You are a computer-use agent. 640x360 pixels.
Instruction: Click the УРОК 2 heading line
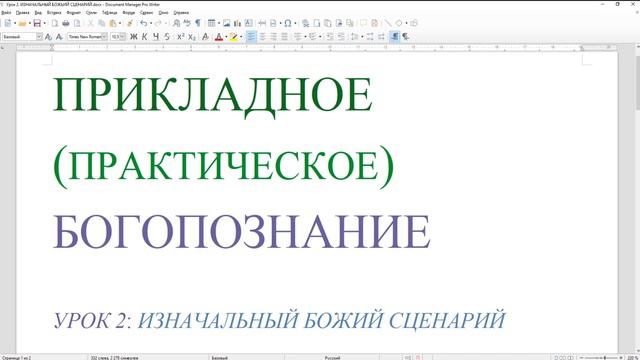pos(280,320)
